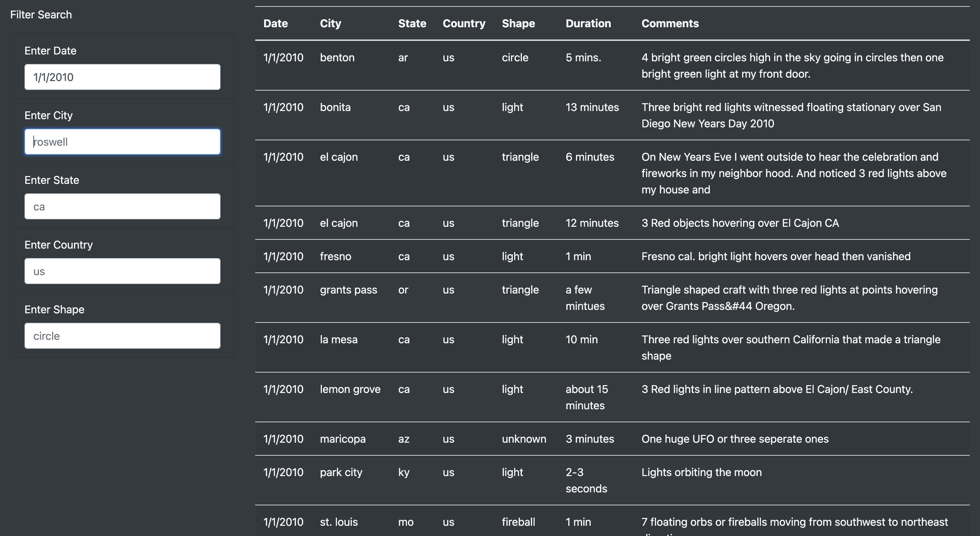980x536 pixels.
Task: Click the 5 mins. duration cell
Action: click(x=583, y=58)
